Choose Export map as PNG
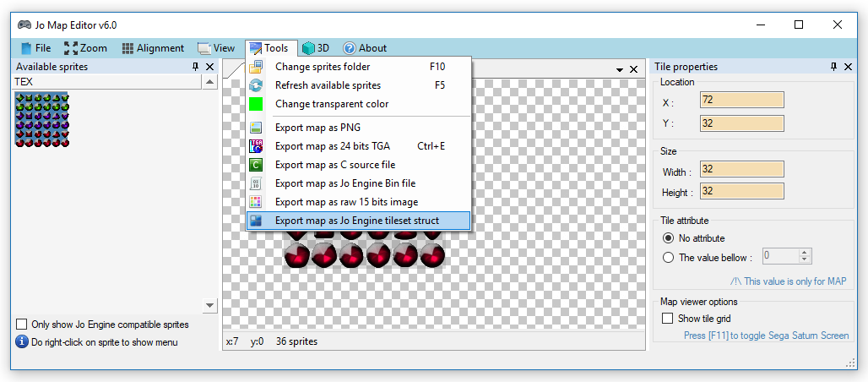 (x=358, y=128)
